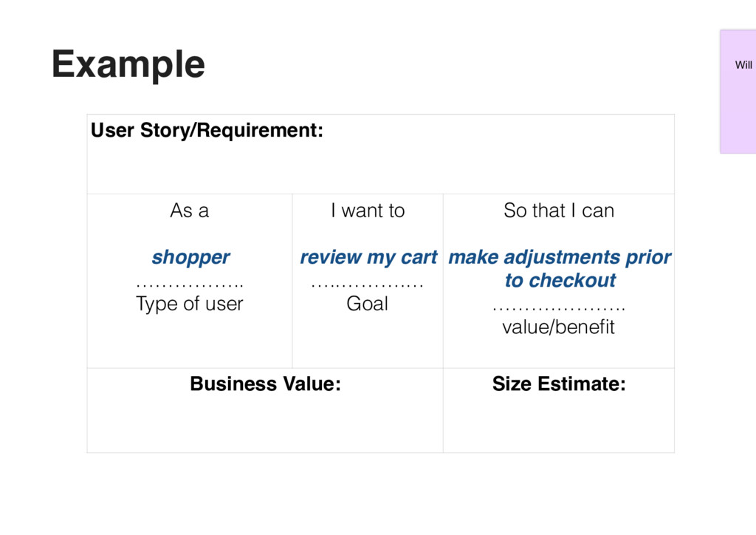756x535 pixels.
Task: Click the dotted line under "shopper"
Action: click(190, 284)
